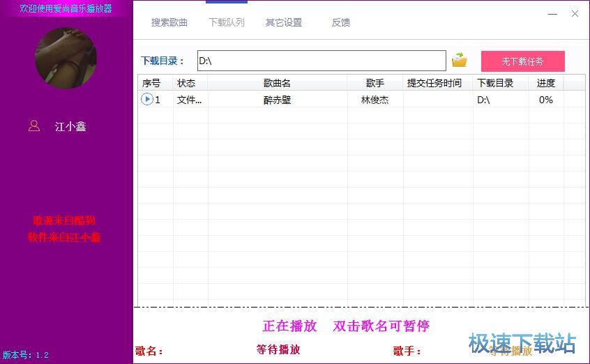Click the 下载目录 column header
This screenshot has height=364, width=590.
click(501, 83)
